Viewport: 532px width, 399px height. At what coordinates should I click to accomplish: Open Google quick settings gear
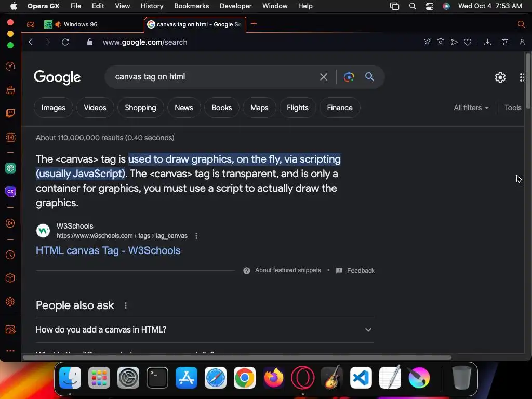500,77
